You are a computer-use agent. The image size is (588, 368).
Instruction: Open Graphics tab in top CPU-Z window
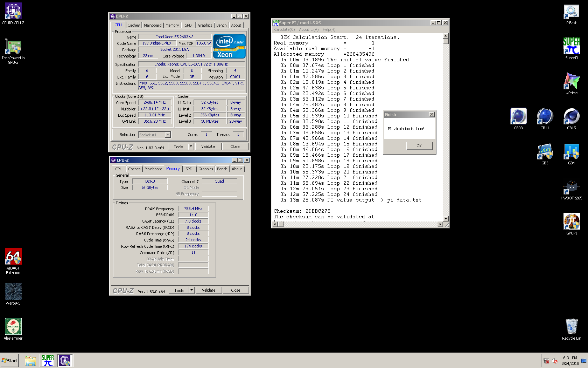point(205,25)
